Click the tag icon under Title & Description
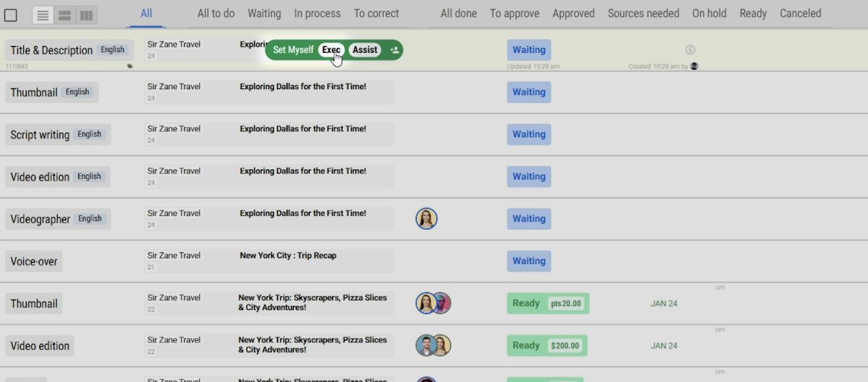 (x=130, y=67)
